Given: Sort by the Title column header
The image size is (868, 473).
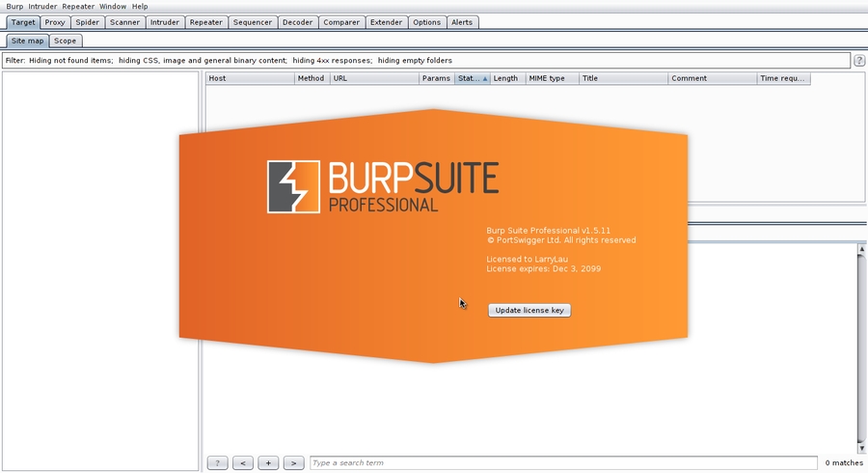Looking at the screenshot, I should point(623,78).
